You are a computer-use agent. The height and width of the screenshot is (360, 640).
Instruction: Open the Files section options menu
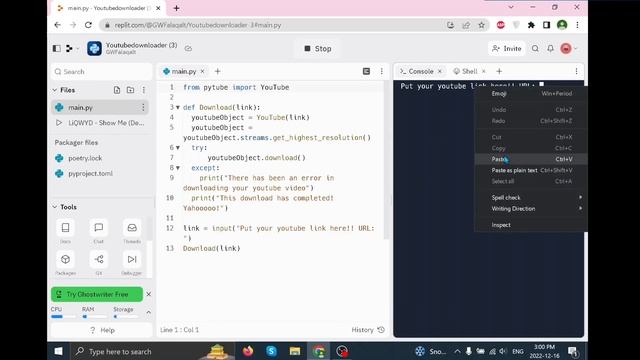[x=144, y=90]
